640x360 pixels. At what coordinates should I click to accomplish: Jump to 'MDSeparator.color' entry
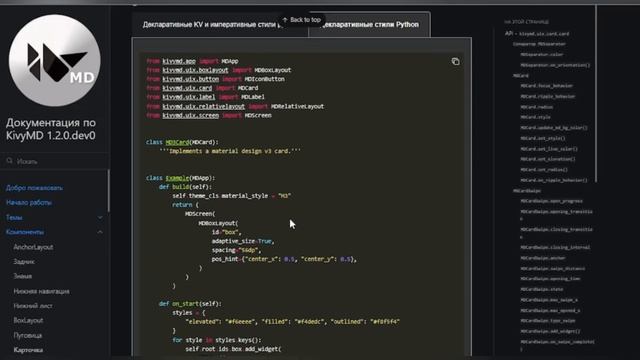point(542,54)
